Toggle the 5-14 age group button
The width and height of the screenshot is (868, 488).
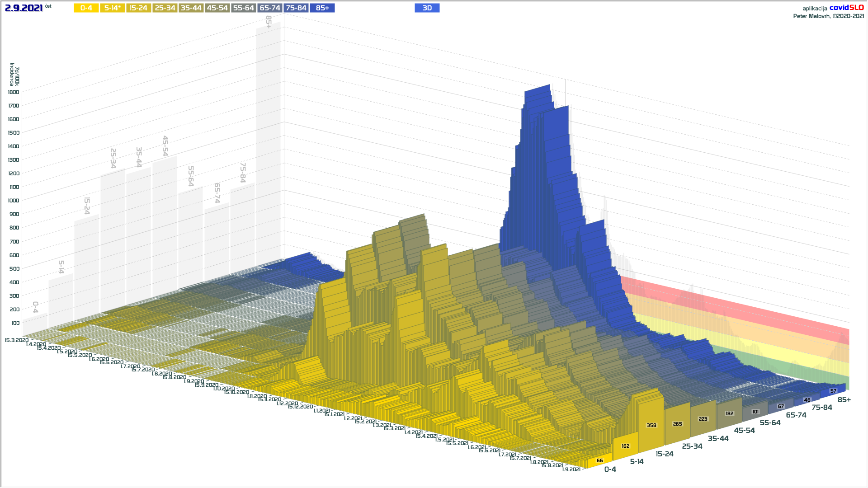point(113,8)
